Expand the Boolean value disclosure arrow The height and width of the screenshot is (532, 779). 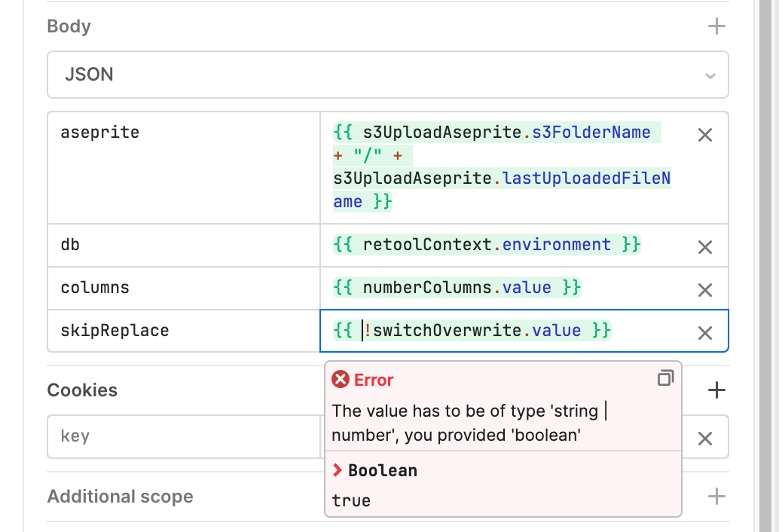(x=338, y=471)
